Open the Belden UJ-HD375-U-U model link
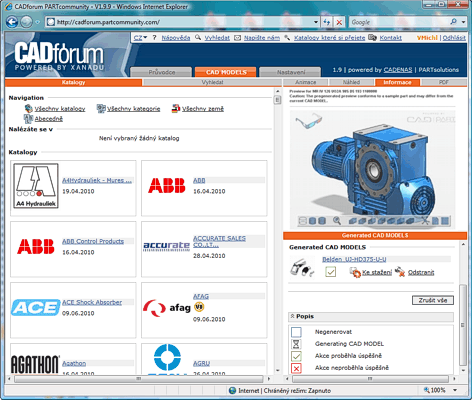 pyautogui.click(x=354, y=259)
